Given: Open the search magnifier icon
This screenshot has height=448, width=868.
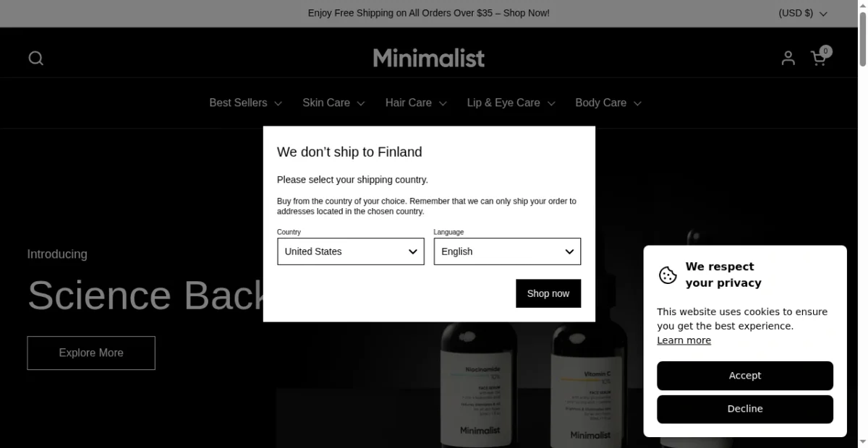Looking at the screenshot, I should coord(35,59).
